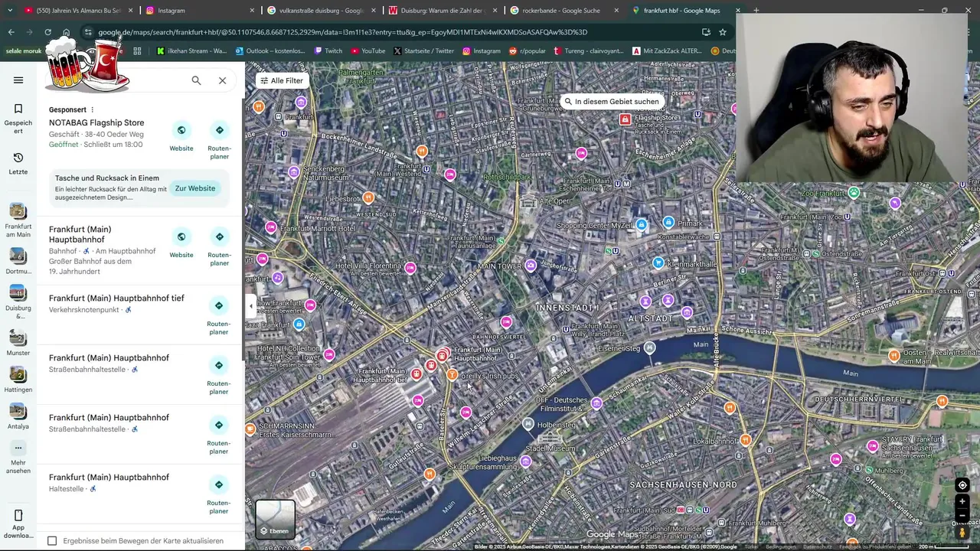Open recent place Frankfurt am Main
The image size is (980, 551).
(x=18, y=220)
